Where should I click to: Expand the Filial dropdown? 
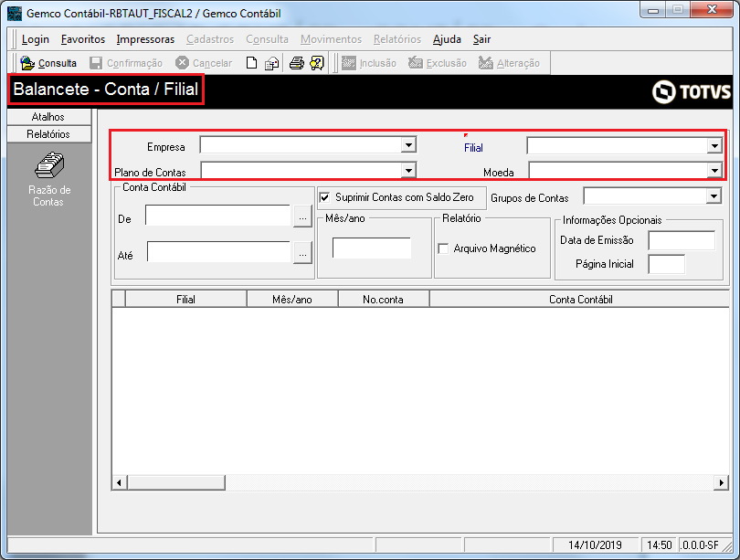point(714,146)
